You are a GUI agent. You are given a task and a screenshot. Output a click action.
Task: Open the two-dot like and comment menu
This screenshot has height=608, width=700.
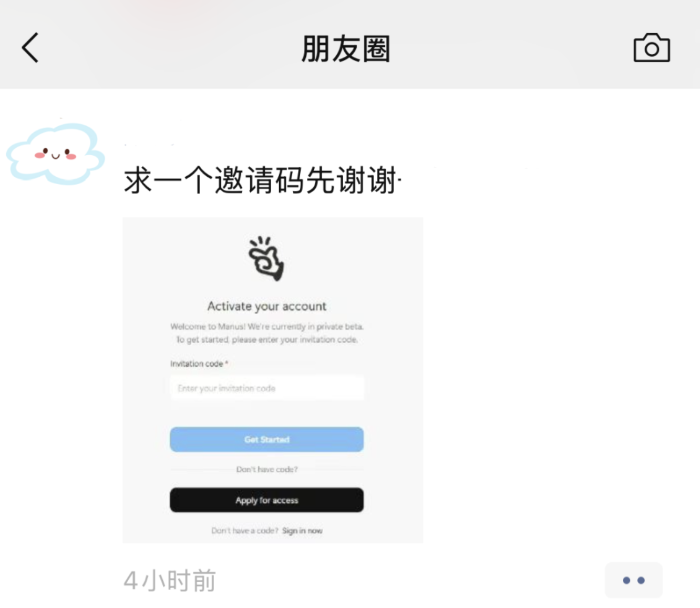pos(633,580)
